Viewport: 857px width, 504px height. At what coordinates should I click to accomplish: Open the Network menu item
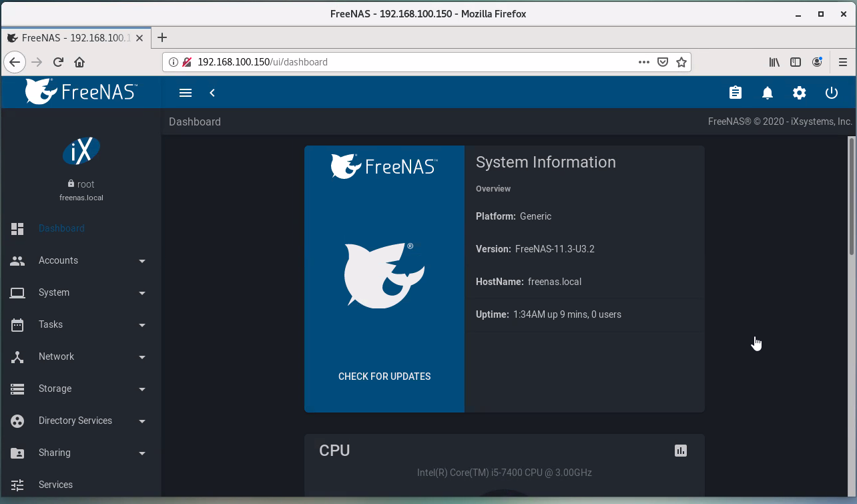(x=81, y=356)
